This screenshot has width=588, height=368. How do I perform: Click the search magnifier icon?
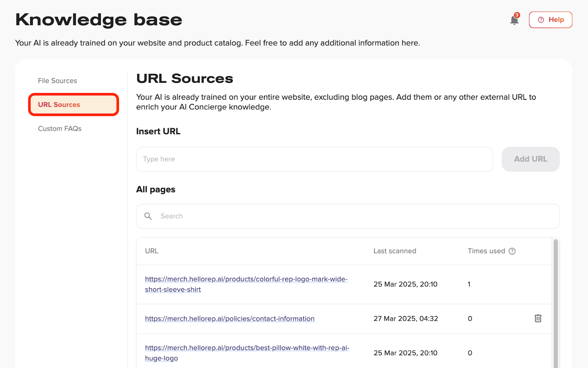148,216
